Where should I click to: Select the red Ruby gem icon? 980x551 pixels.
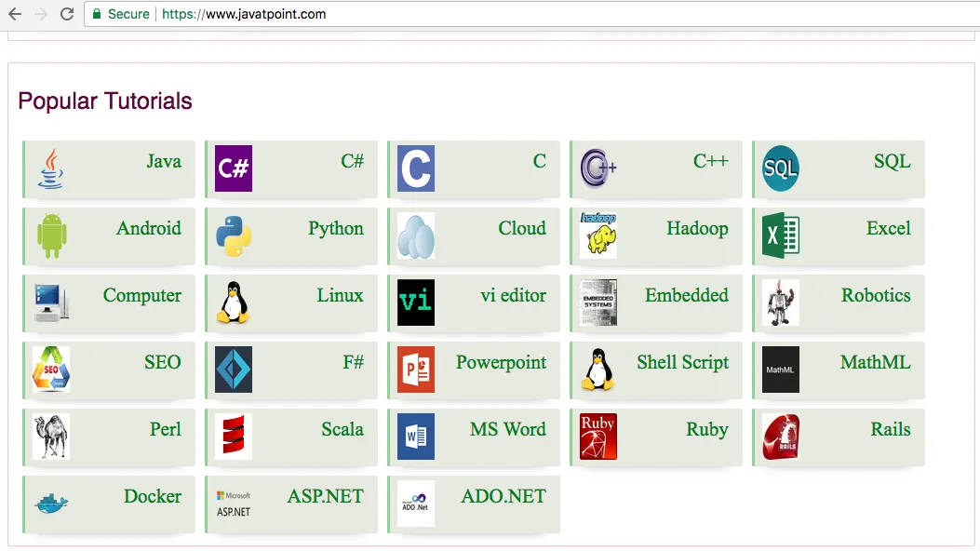(x=598, y=436)
